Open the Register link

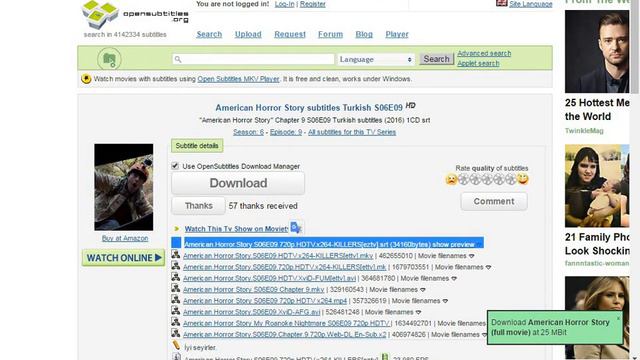pyautogui.click(x=313, y=4)
